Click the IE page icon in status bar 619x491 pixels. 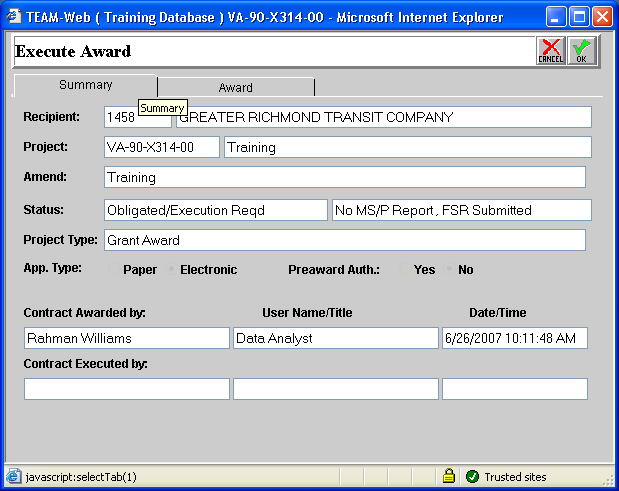13,477
